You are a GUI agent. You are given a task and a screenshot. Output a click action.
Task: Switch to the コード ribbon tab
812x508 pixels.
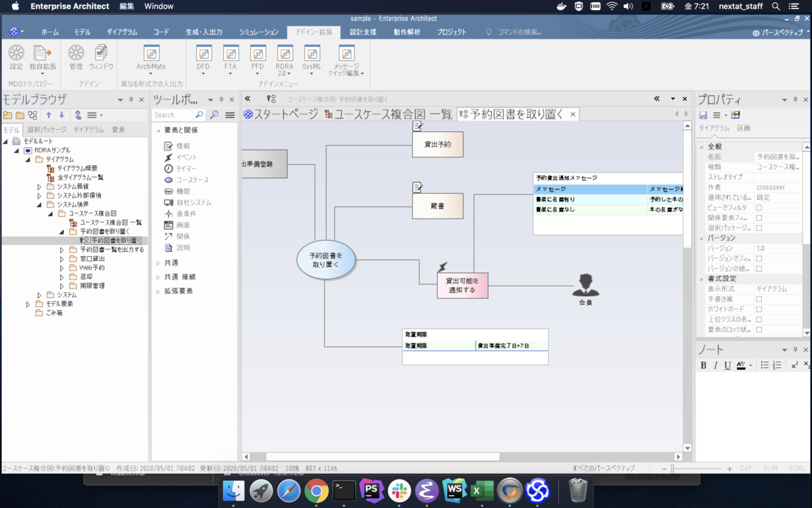click(161, 32)
